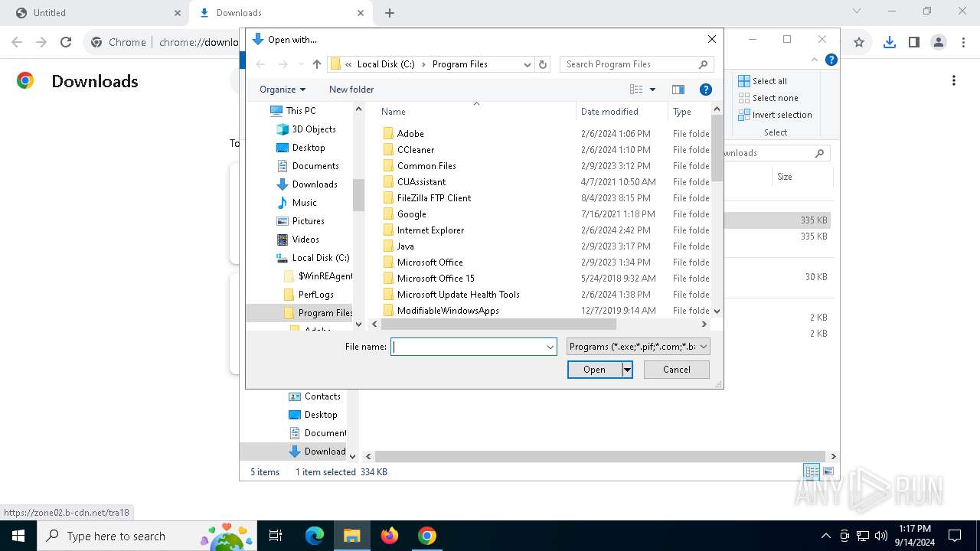Click Invert selection in Explorer ribbon

(x=775, y=115)
